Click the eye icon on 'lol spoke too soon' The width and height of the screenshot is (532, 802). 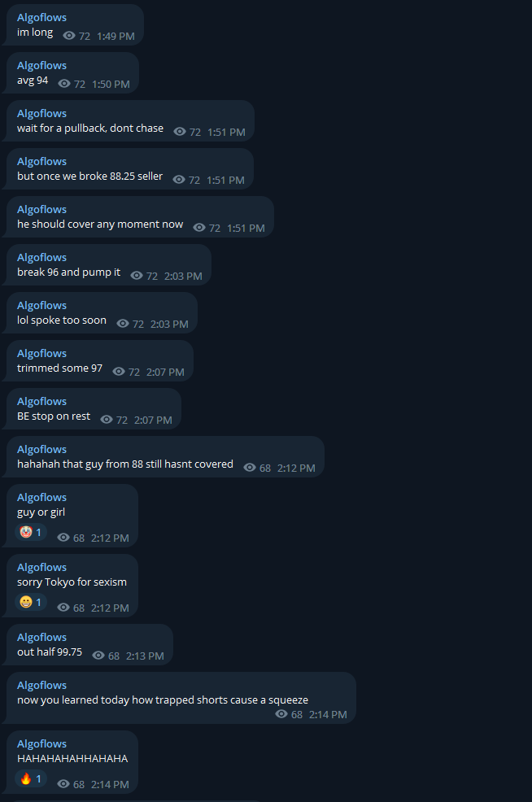[x=123, y=323]
